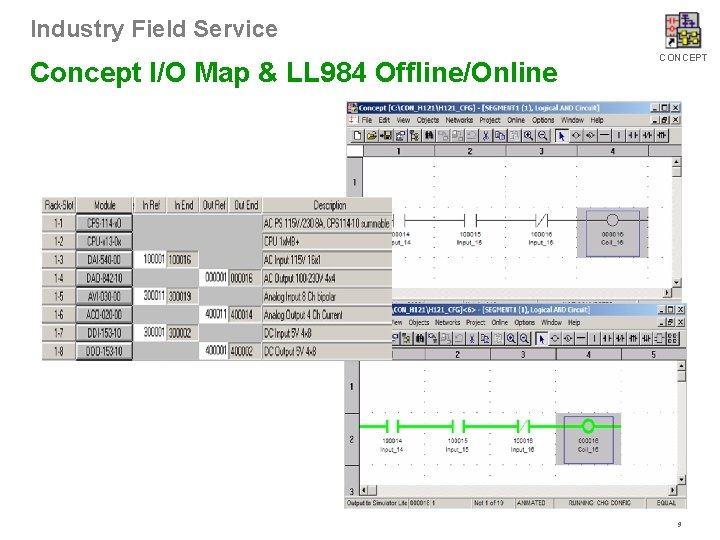Click In Ref field showing 100001
720x540 pixels.
pyautogui.click(x=150, y=259)
